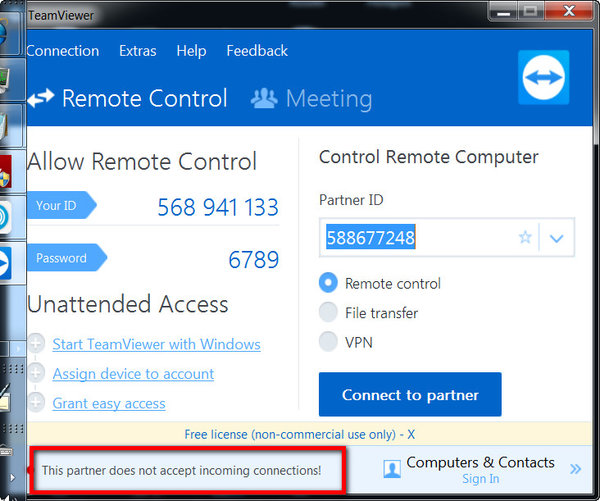Click the Sign In link

point(481,479)
